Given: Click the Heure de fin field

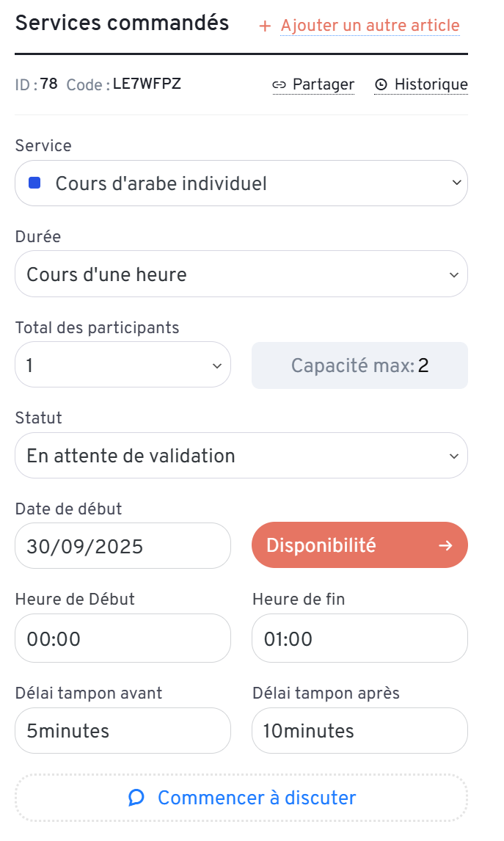Looking at the screenshot, I should pos(359,638).
